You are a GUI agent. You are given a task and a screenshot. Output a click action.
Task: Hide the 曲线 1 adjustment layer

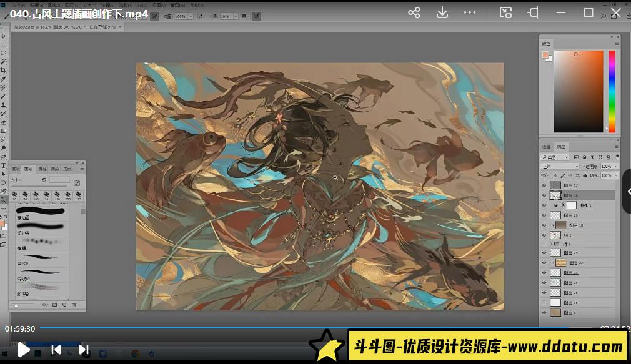[543, 205]
